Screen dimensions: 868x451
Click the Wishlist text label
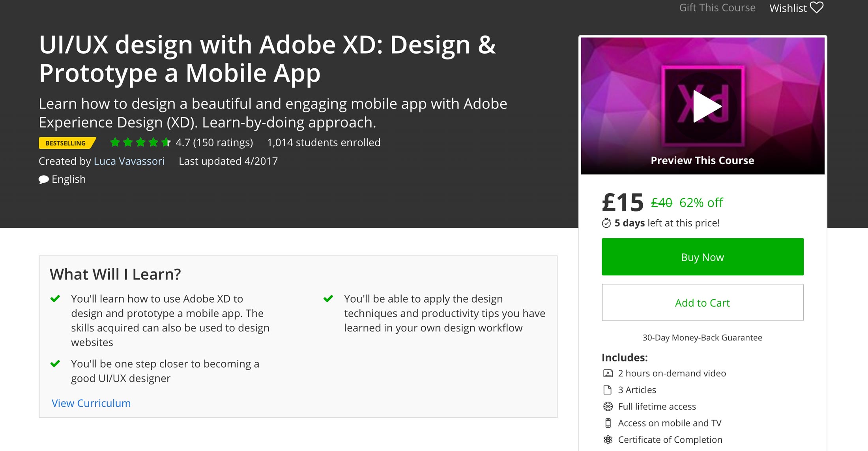click(x=788, y=8)
